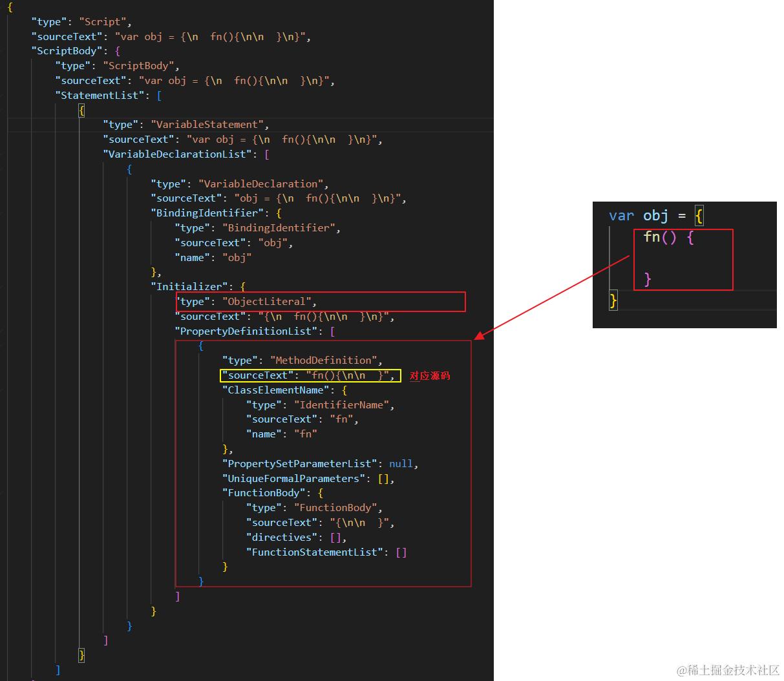Click the "directives": [] line

pyautogui.click(x=297, y=538)
